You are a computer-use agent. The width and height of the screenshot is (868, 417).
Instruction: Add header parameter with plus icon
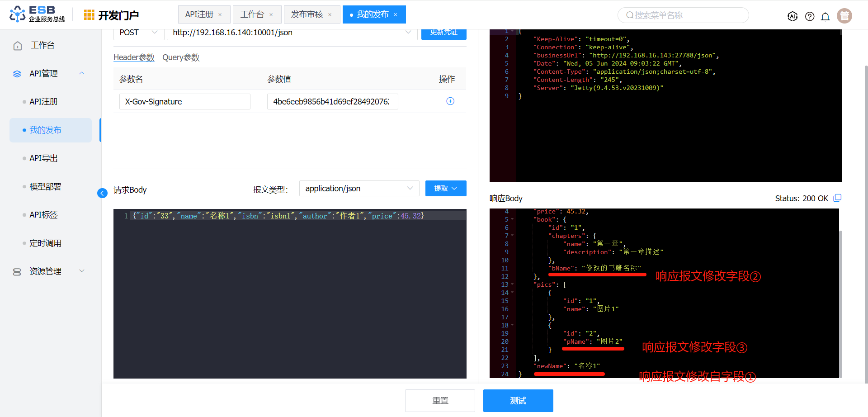pos(450,101)
